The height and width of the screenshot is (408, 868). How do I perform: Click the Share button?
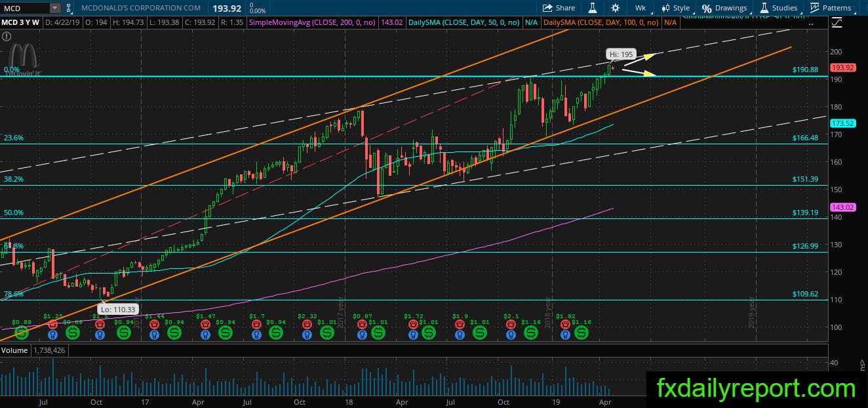click(559, 8)
